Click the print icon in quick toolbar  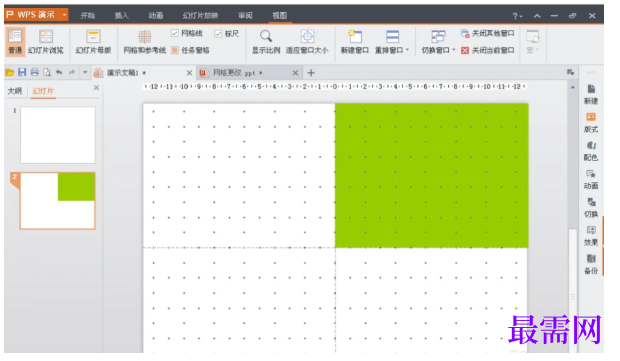point(35,72)
